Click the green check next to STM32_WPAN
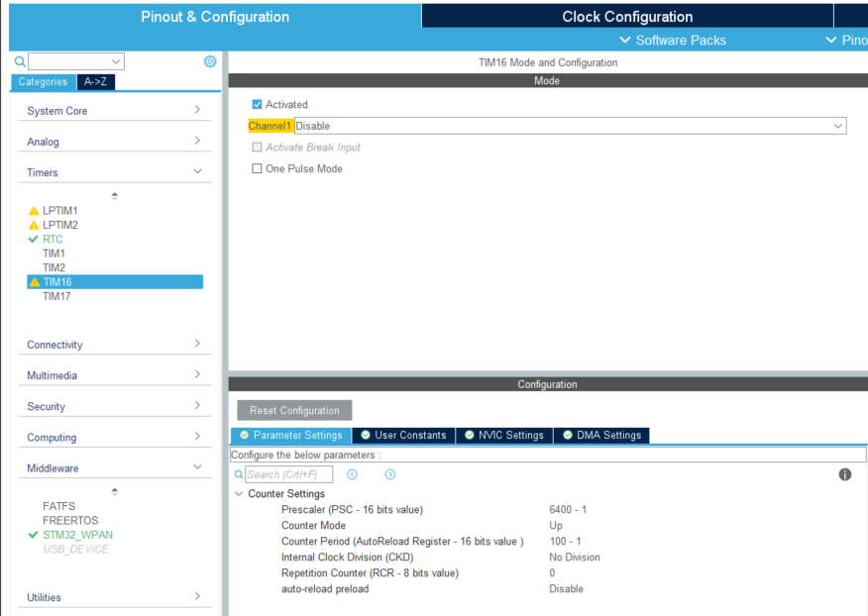This screenshot has width=868, height=616. tap(34, 535)
